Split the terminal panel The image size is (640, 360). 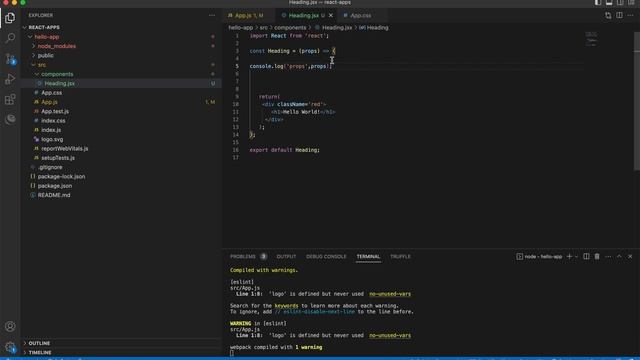click(x=586, y=256)
